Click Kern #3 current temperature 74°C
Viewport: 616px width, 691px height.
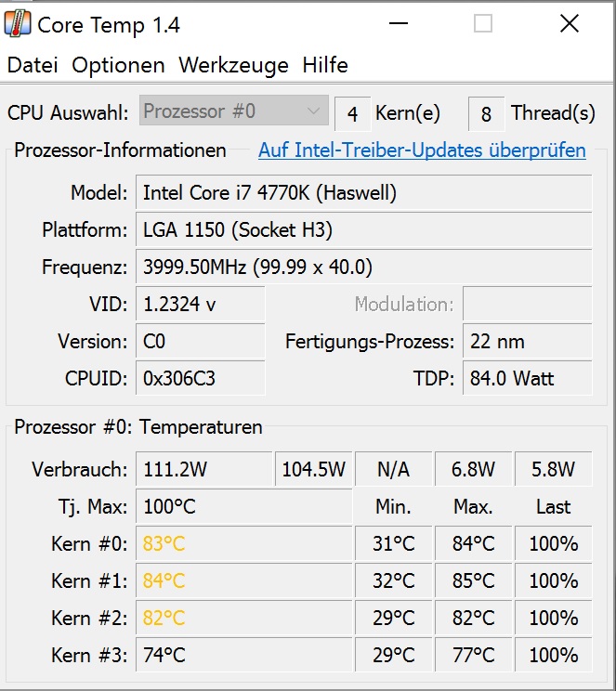(x=243, y=655)
